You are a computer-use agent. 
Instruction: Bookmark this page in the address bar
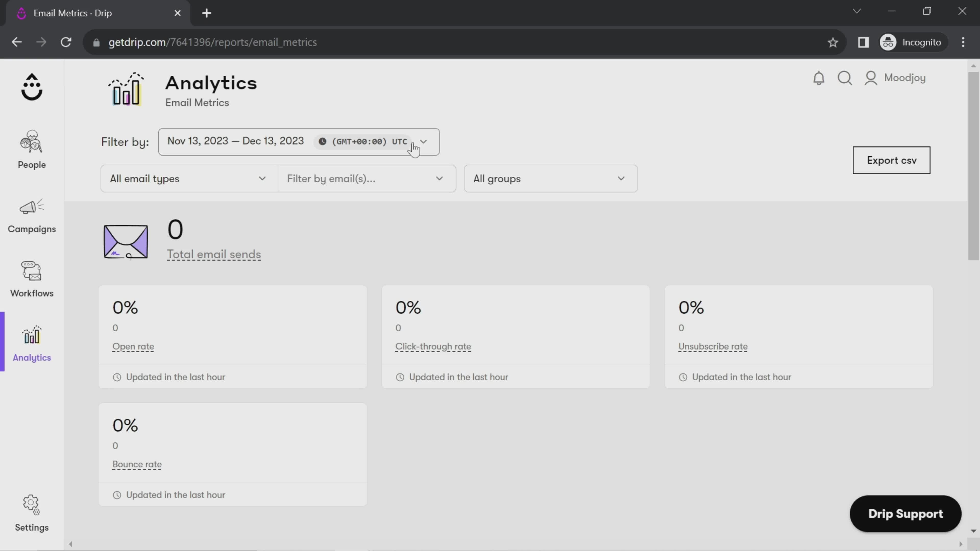pyautogui.click(x=832, y=42)
